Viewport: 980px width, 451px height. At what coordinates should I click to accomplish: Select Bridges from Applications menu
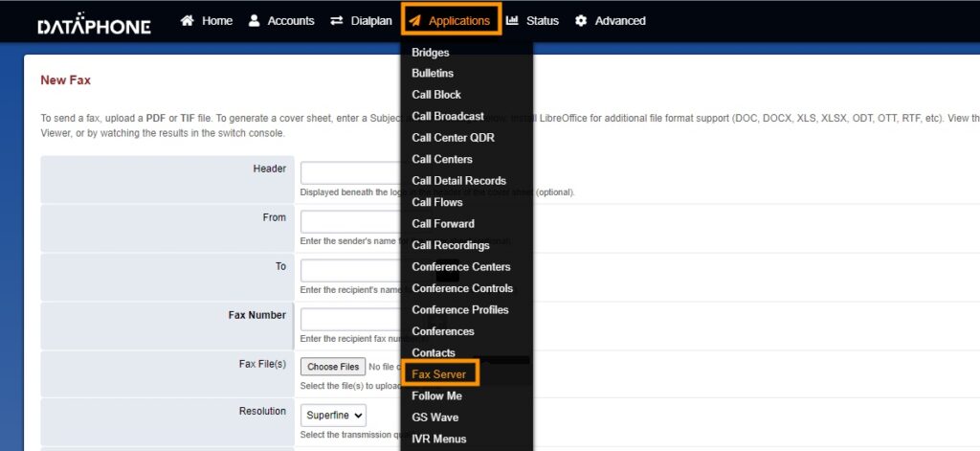430,53
